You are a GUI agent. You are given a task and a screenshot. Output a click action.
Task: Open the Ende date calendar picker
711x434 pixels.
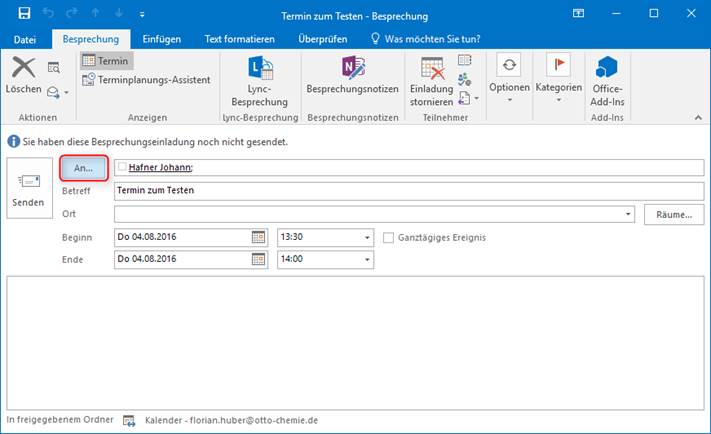[258, 259]
